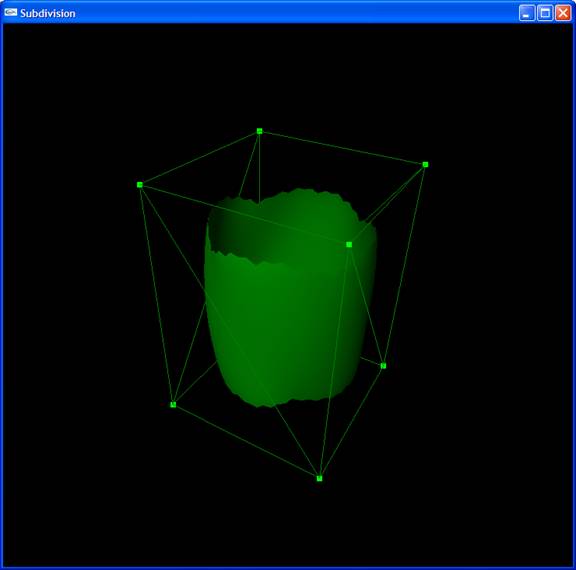Maximize the Subdivision window
576x570 pixels.
(545, 13)
